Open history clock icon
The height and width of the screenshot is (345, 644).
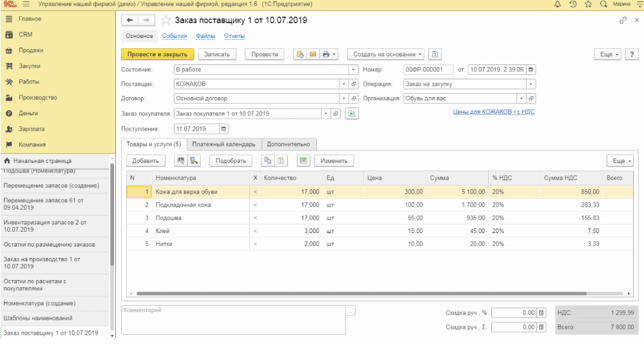(x=573, y=4)
